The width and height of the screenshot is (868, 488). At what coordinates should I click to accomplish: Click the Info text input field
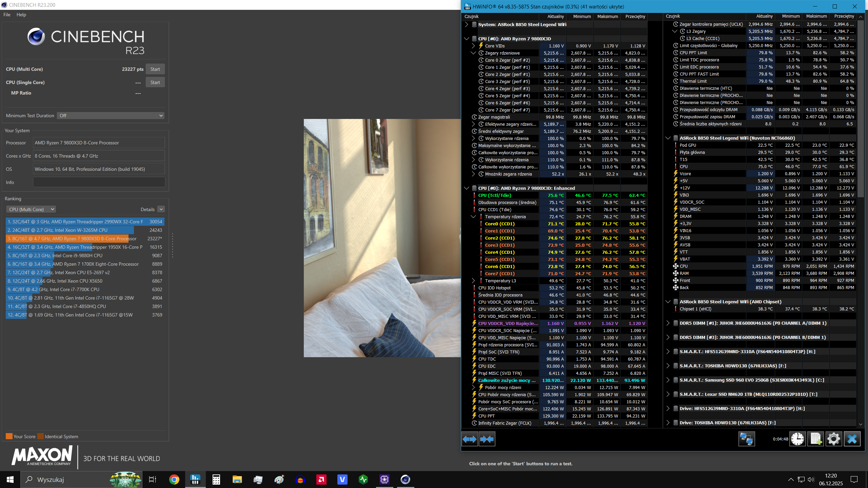pyautogui.click(x=99, y=182)
